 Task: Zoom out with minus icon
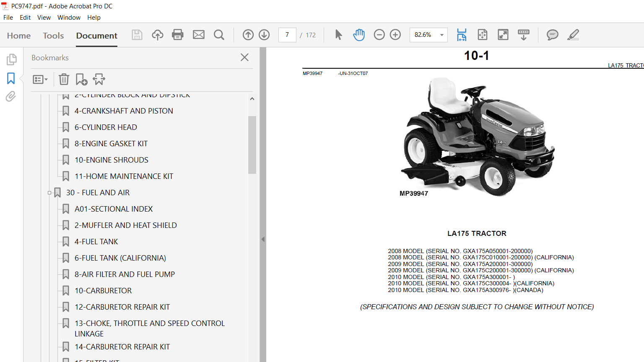tap(379, 35)
